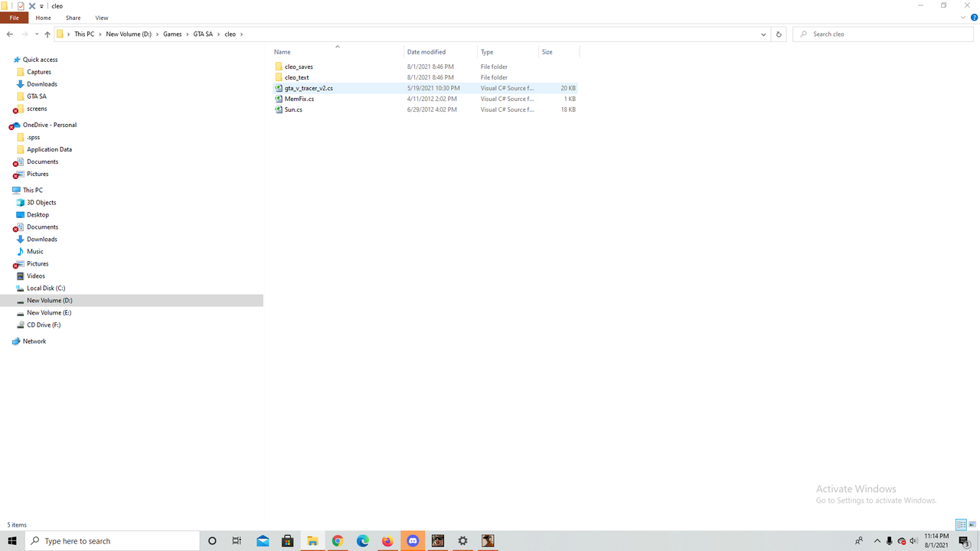Open Videos folder in navigation pane

pos(36,275)
